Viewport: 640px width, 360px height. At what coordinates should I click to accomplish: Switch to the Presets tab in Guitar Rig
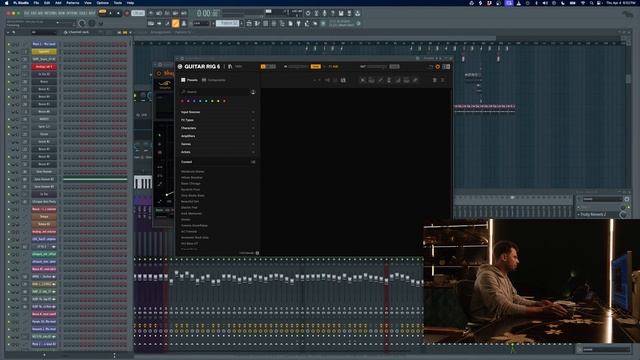tap(189, 80)
